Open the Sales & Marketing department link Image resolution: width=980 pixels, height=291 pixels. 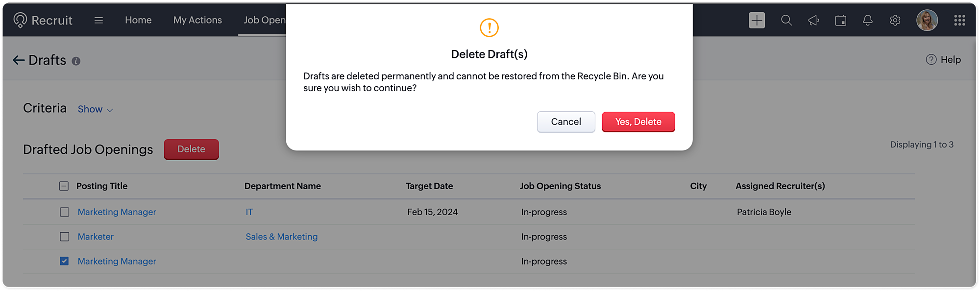[281, 237]
